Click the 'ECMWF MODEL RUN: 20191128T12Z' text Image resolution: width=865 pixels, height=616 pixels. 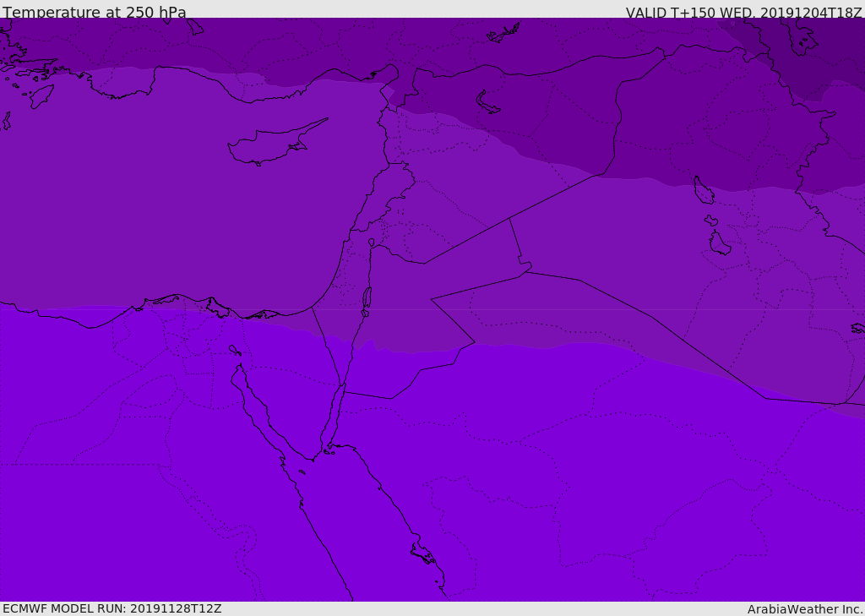coord(112,608)
